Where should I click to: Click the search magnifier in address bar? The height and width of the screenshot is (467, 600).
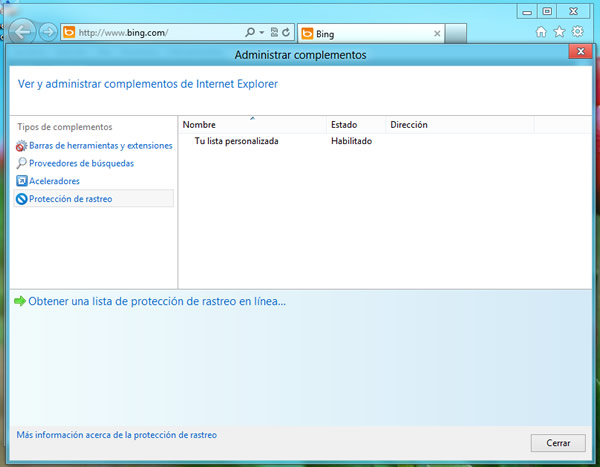coord(250,32)
